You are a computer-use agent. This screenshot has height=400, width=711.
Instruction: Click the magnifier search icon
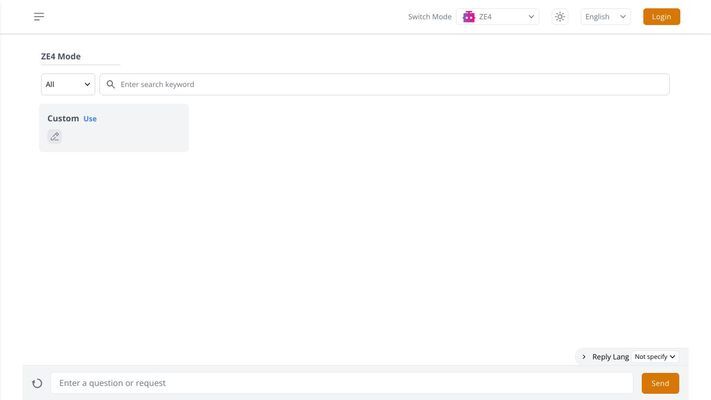[111, 84]
